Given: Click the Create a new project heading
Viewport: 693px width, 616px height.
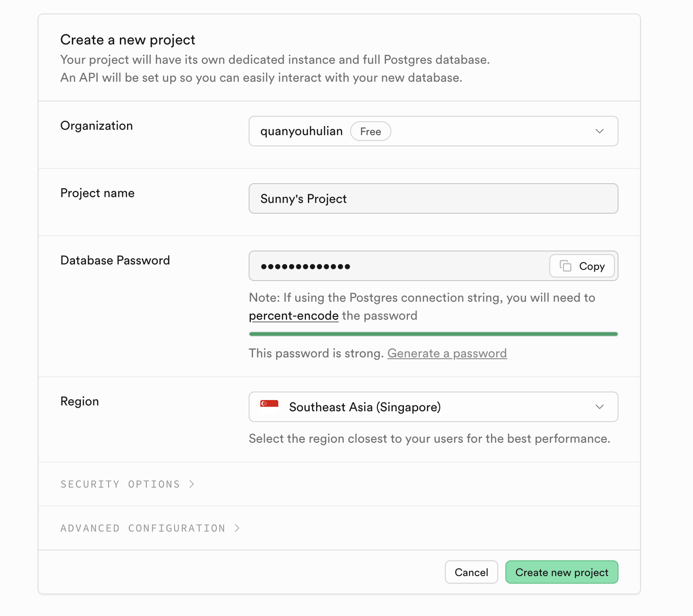Looking at the screenshot, I should pos(127,40).
